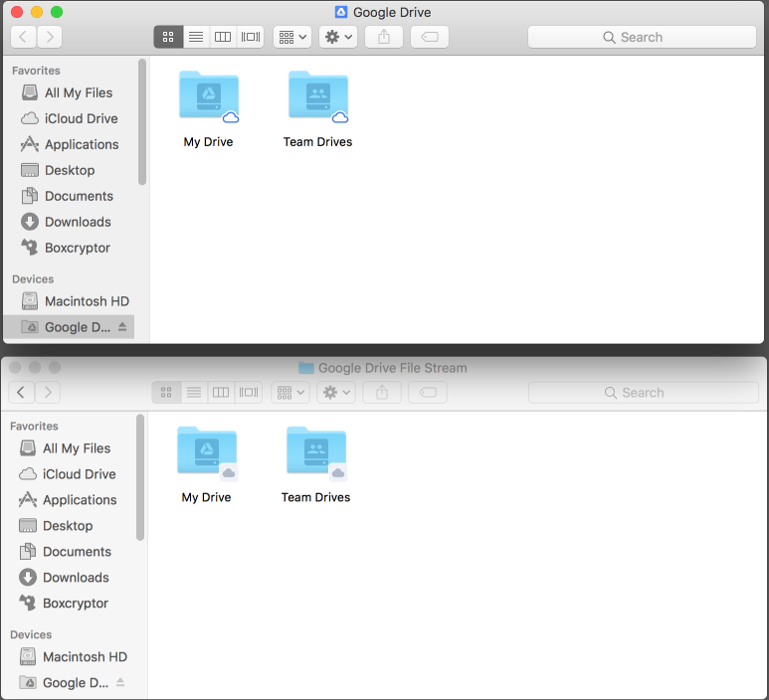Select Desktop in bottom window sidebar
The image size is (769, 700).
(x=68, y=525)
